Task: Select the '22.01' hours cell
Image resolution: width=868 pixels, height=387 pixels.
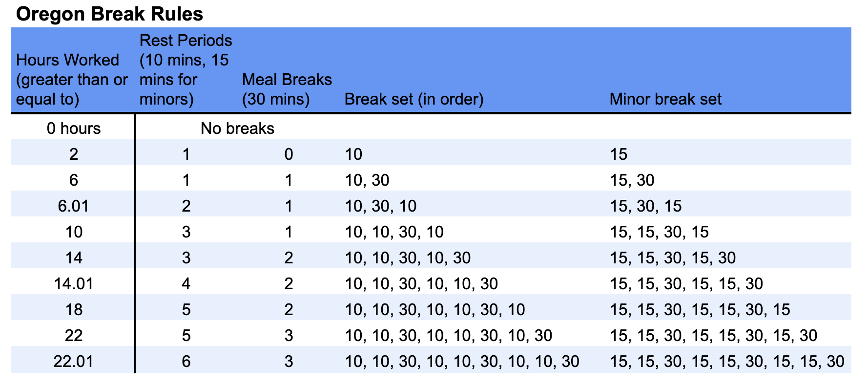Action: (74, 361)
